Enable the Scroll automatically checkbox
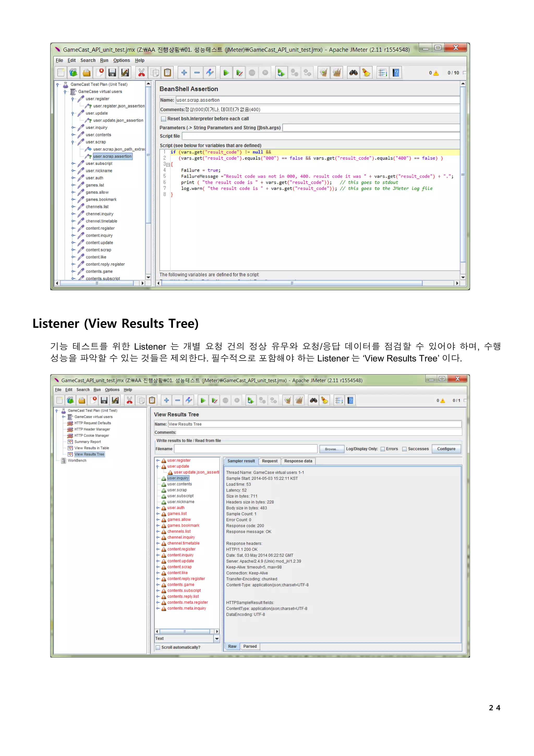The width and height of the screenshot is (534, 756). coord(158,647)
